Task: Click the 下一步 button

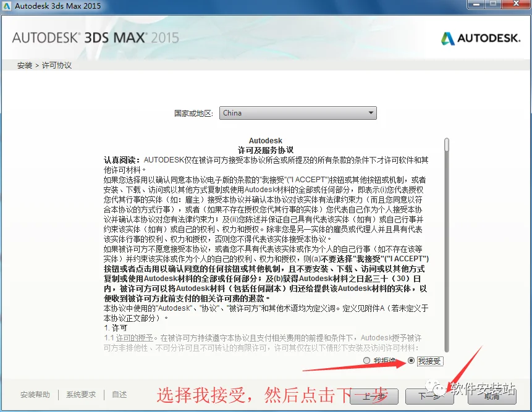Action: point(429,397)
